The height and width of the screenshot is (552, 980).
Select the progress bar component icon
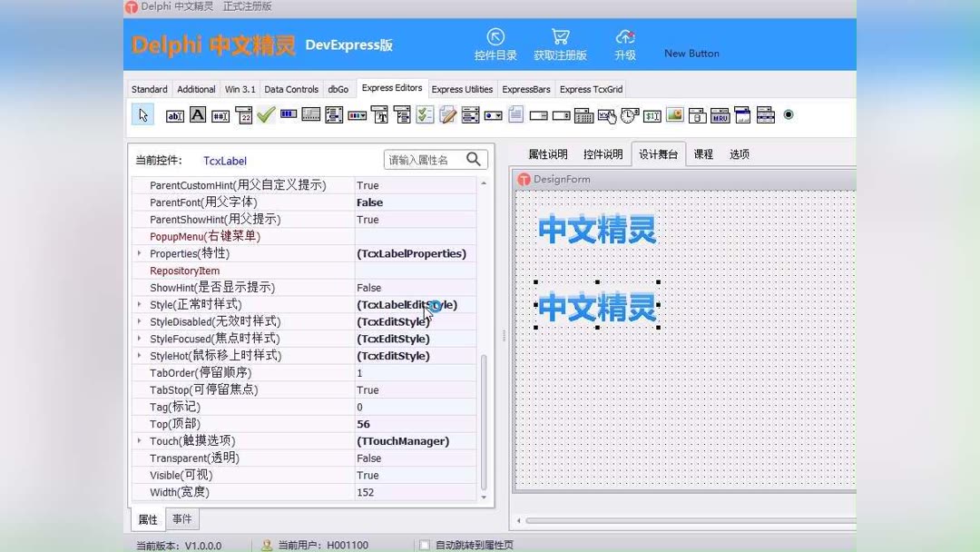[x=288, y=115]
